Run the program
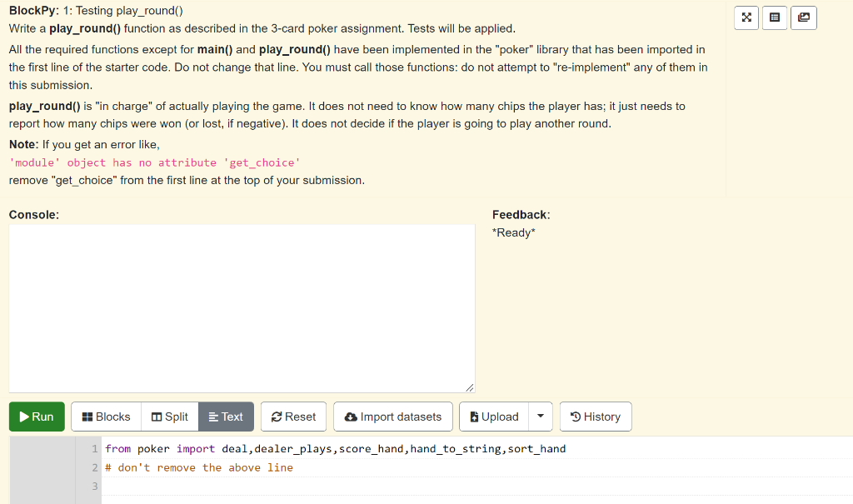 tap(36, 417)
